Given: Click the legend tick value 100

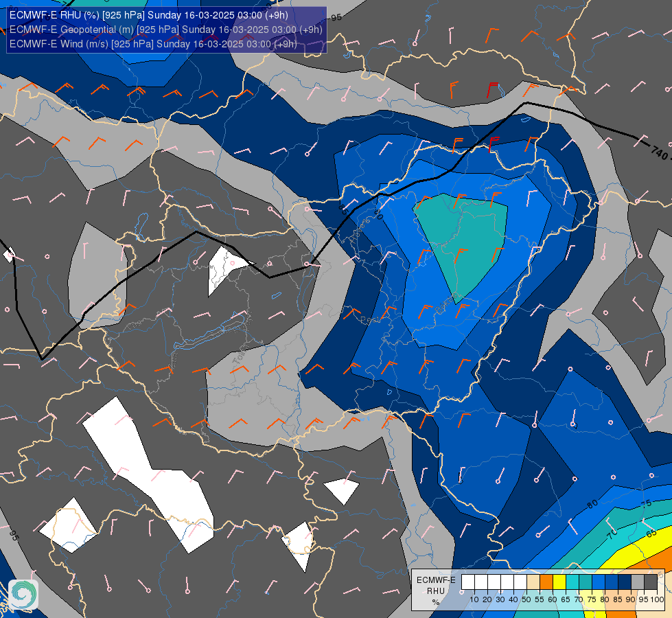Looking at the screenshot, I should click(657, 599).
